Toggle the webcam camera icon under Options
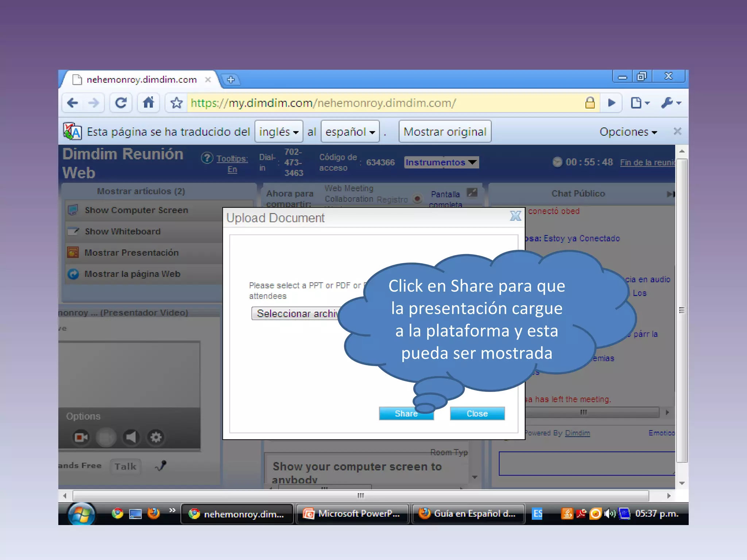 tap(81, 437)
